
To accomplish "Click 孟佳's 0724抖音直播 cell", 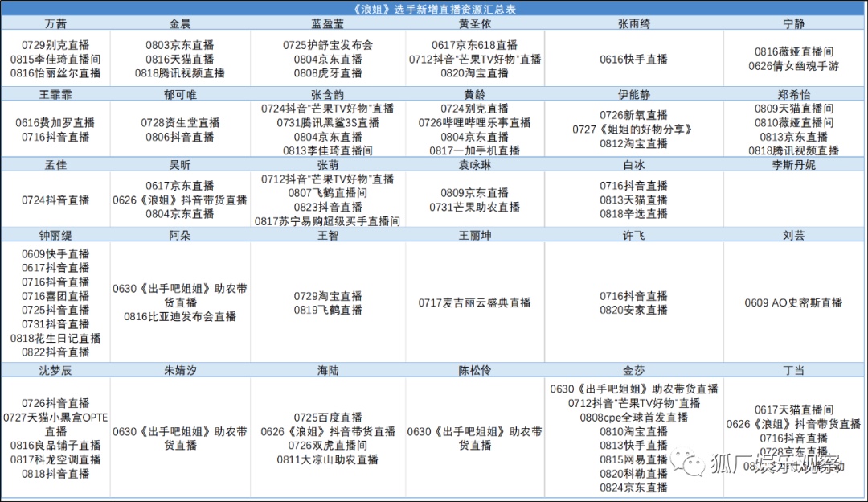I will coord(56,200).
